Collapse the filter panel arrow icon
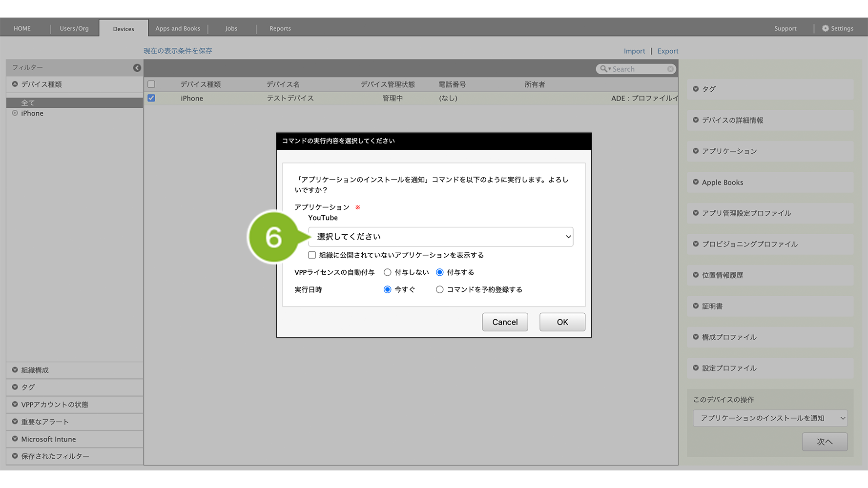Image resolution: width=868 pixels, height=488 pixels. pos(137,68)
